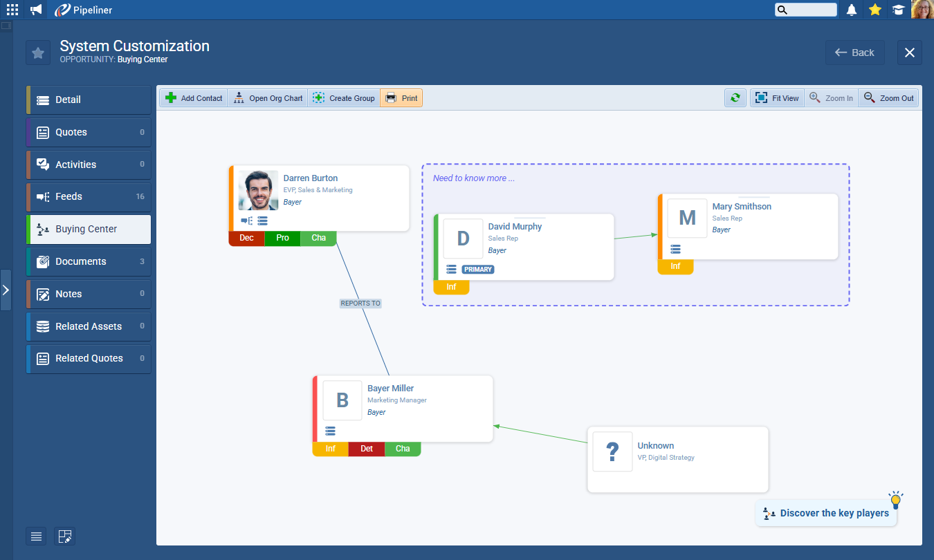Open Org Chart from toolbar
934x560 pixels.
pos(268,98)
